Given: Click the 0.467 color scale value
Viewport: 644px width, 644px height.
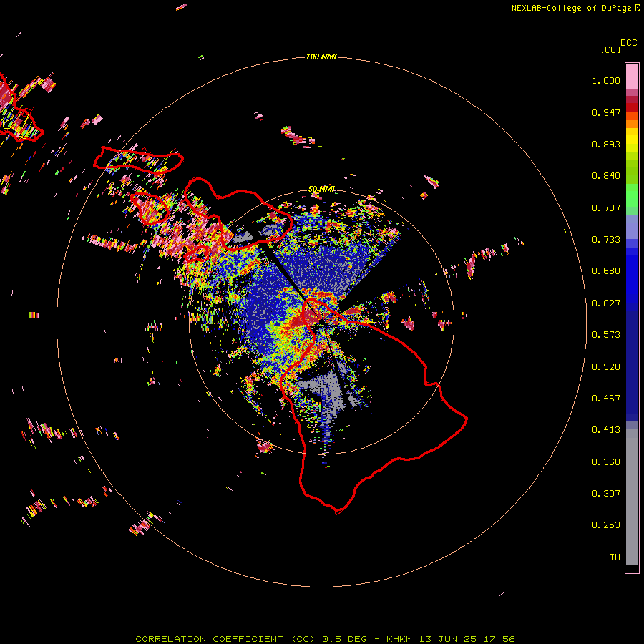Looking at the screenshot, I should (x=606, y=399).
